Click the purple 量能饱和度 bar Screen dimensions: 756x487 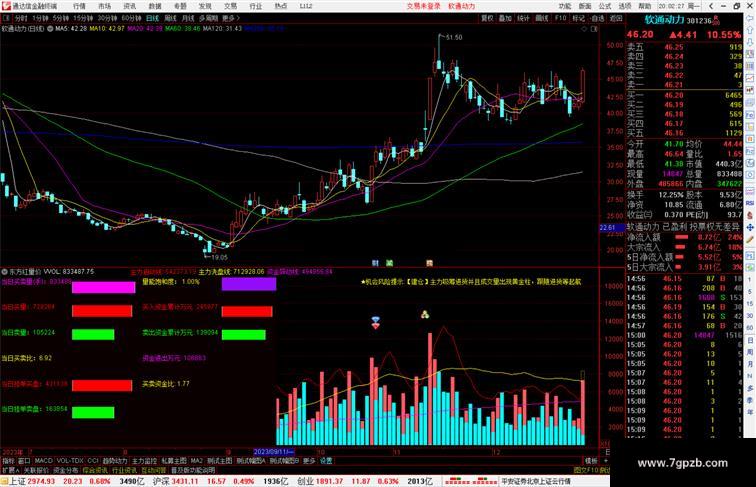click(249, 284)
